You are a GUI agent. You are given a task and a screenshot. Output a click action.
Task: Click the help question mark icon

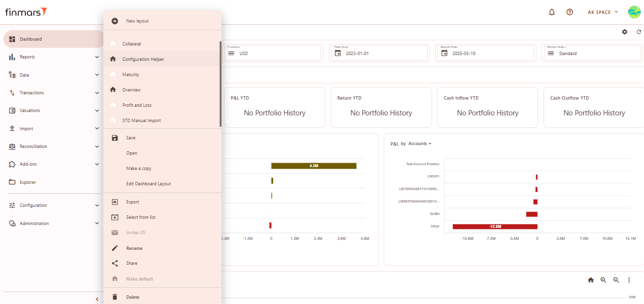569,12
